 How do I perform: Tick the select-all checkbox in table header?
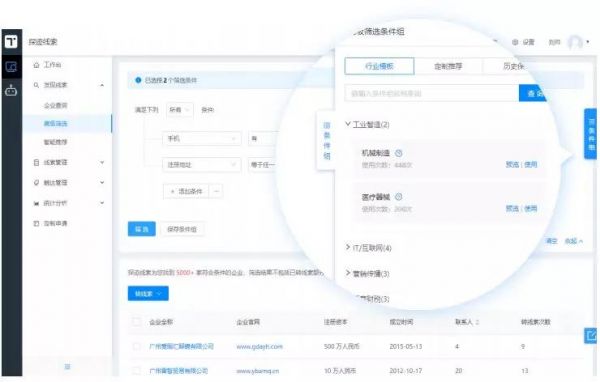(137, 322)
